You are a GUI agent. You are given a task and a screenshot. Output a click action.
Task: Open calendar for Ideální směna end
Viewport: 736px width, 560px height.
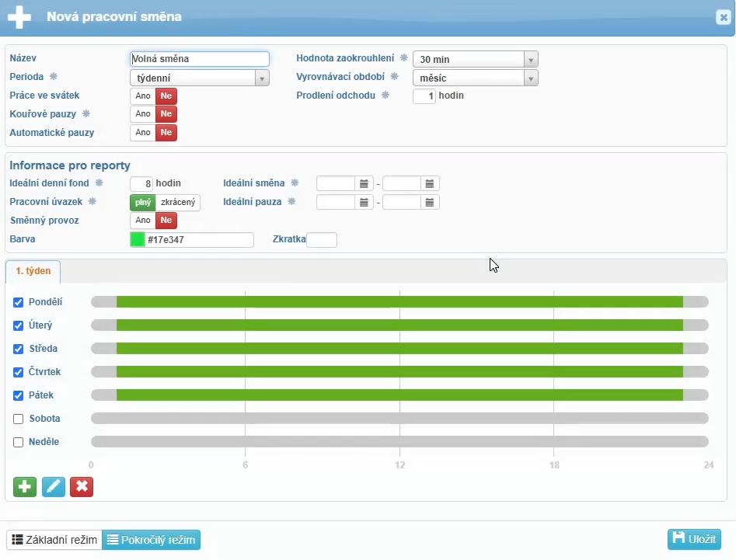click(x=431, y=184)
